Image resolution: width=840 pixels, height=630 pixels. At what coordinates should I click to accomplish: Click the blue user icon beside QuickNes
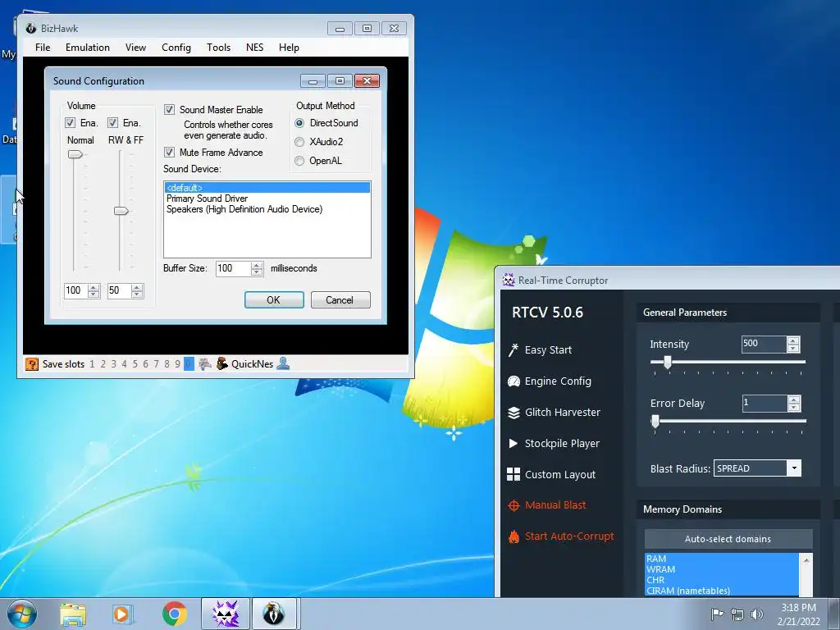(283, 363)
